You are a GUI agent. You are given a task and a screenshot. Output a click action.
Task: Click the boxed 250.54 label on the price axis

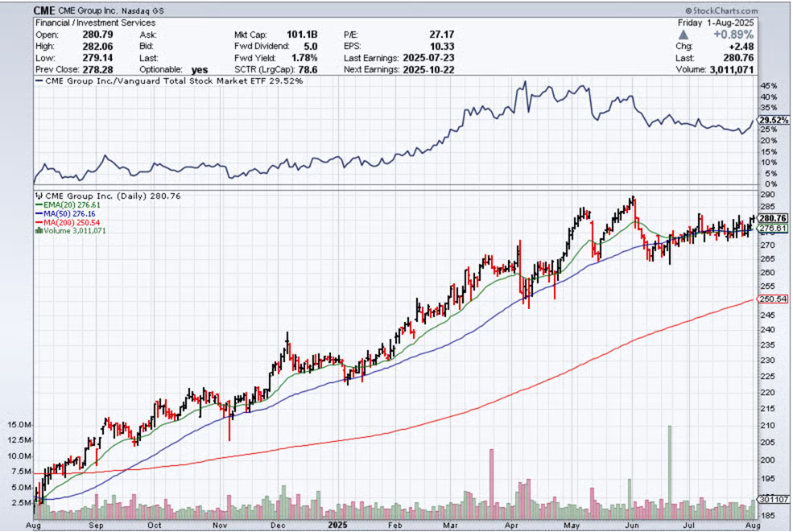(x=774, y=299)
